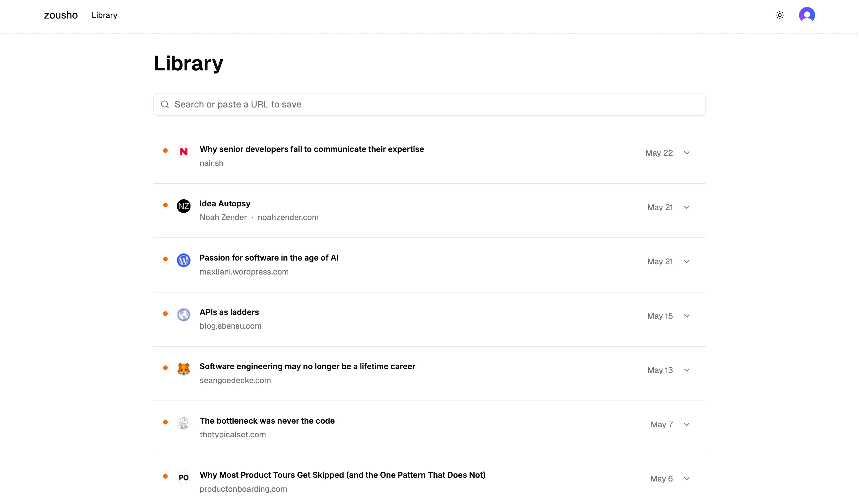Expand the Passion for software entry chevron
859x504 pixels.
(x=686, y=261)
